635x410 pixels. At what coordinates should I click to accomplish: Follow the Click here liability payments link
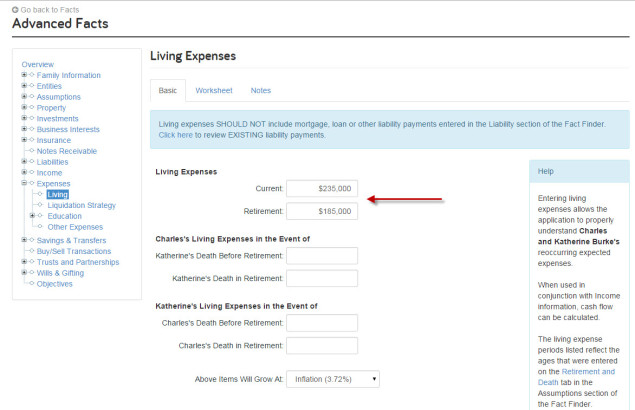pyautogui.click(x=175, y=135)
